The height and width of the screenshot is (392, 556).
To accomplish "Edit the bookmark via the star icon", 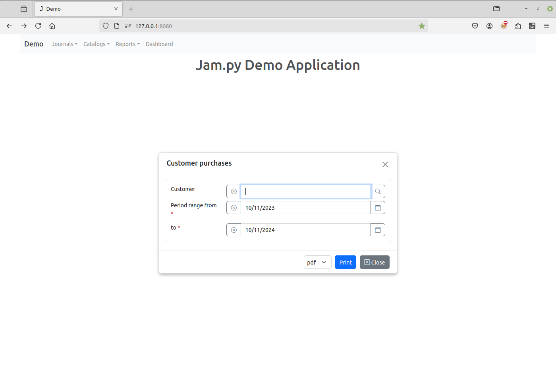I will (x=421, y=26).
